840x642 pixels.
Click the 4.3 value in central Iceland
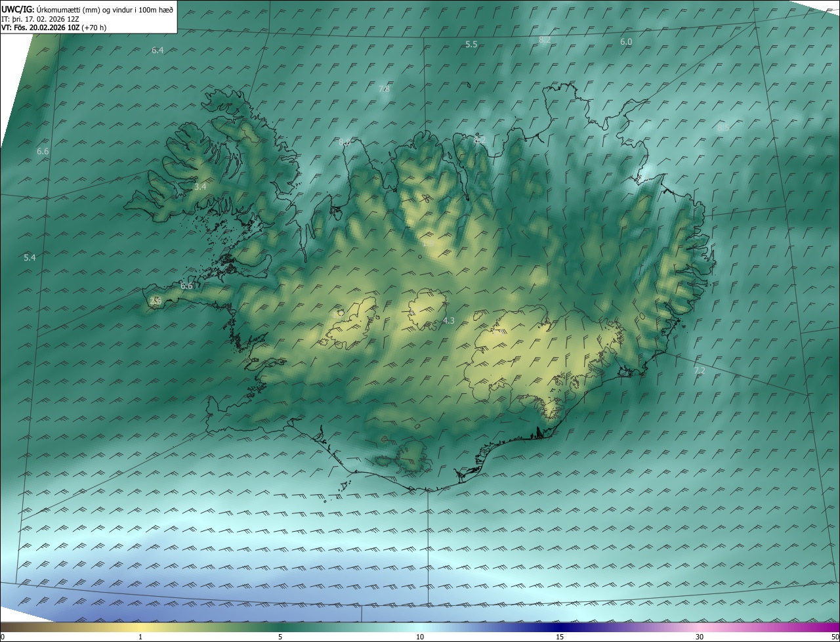[x=449, y=320]
